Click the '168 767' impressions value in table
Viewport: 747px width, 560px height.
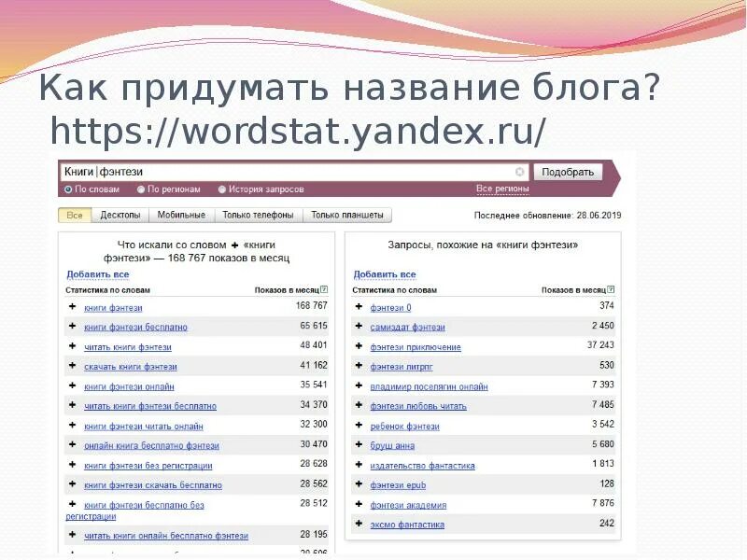click(x=312, y=306)
